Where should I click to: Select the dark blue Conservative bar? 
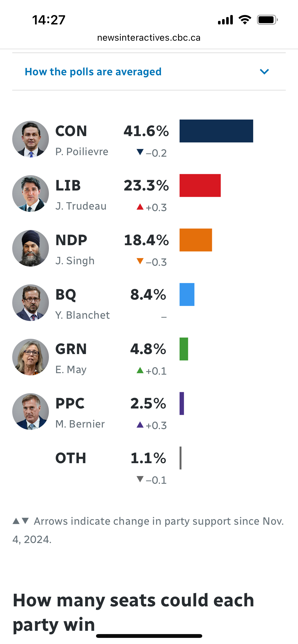point(216,131)
